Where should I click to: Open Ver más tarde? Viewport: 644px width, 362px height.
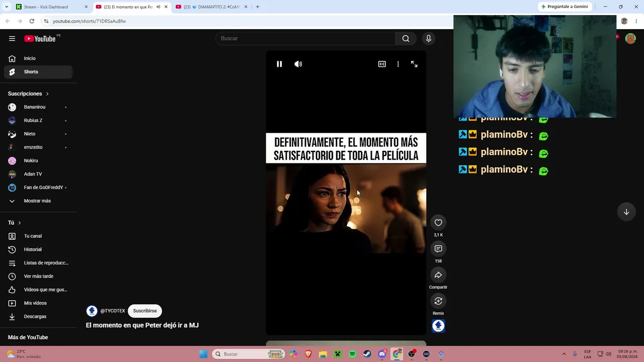(38, 277)
